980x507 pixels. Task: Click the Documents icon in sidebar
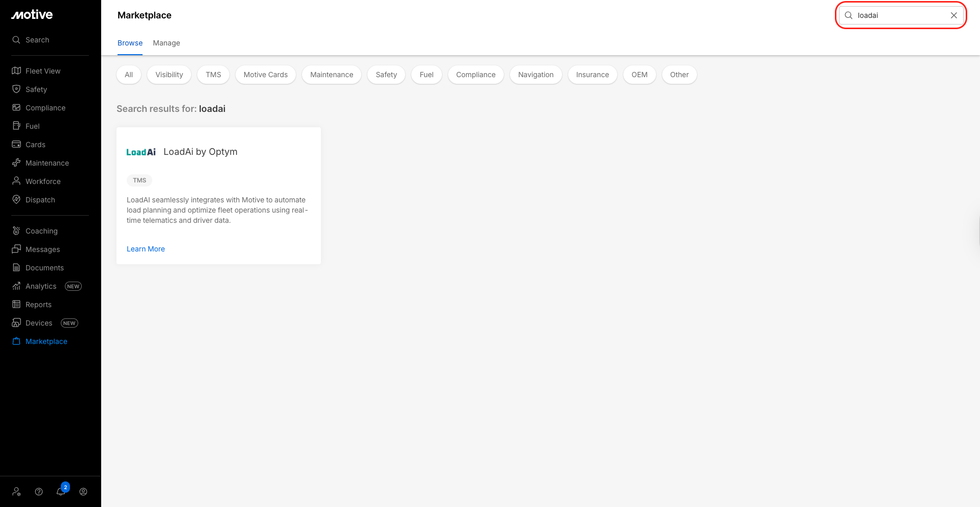coord(16,268)
